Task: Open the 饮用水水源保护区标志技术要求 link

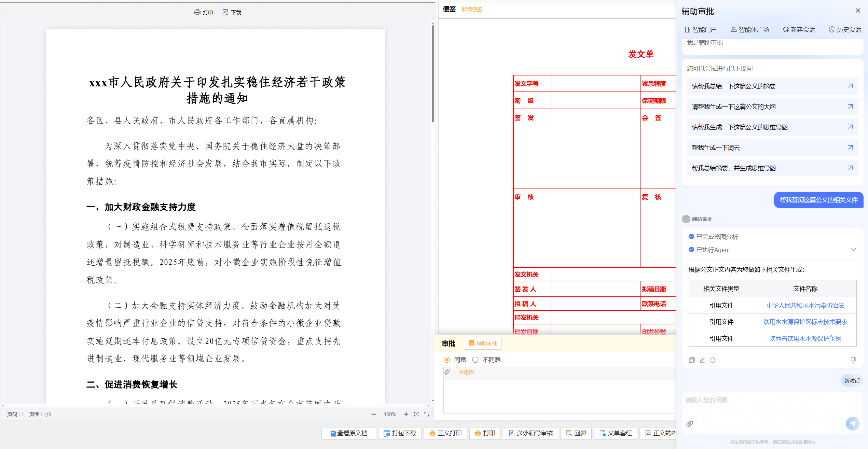Action: pyautogui.click(x=805, y=322)
